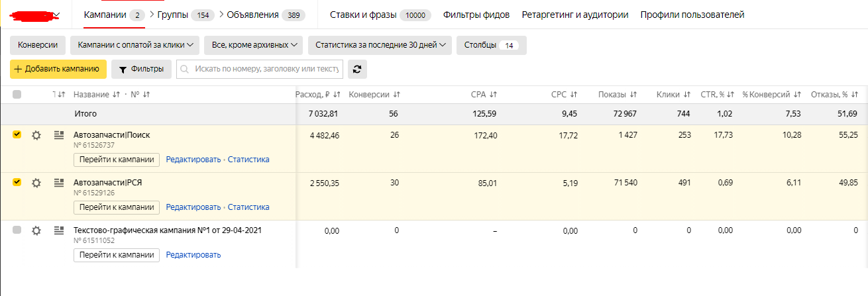Open Статистика link for Автозапчасти|РСЯ

tap(248, 207)
